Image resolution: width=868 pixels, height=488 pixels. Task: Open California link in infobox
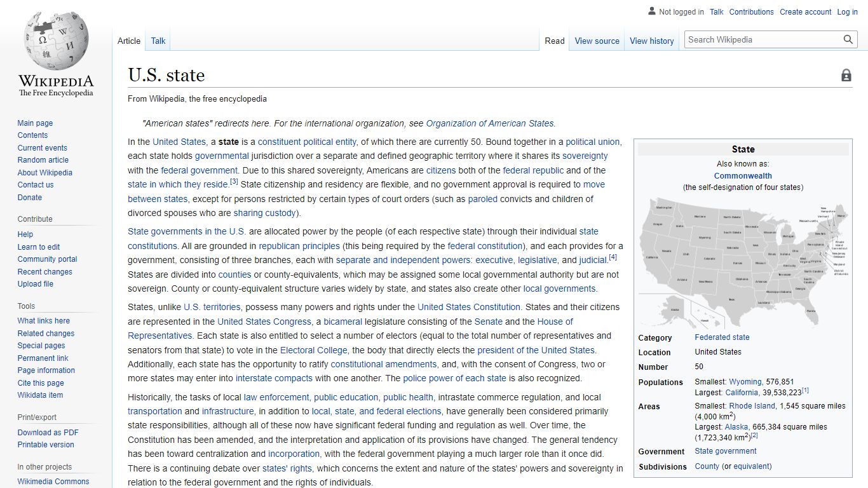pyautogui.click(x=742, y=393)
